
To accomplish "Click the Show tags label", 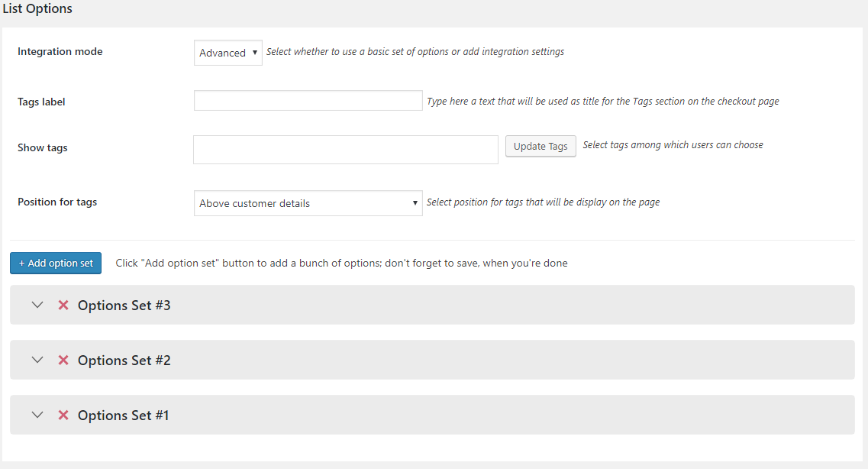I will [42, 148].
